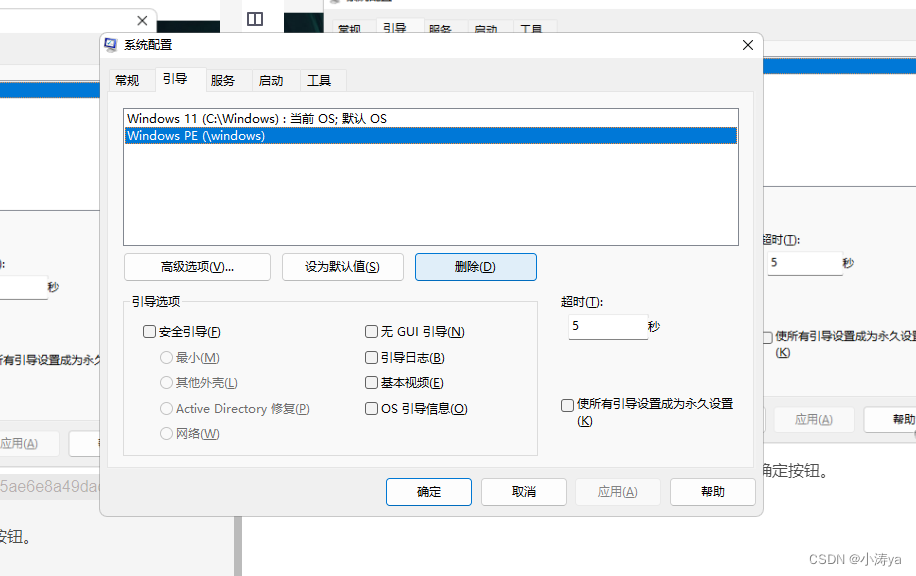916x576 pixels.
Task: Enable OS 引导信息(O) checkbox
Action: tap(372, 408)
